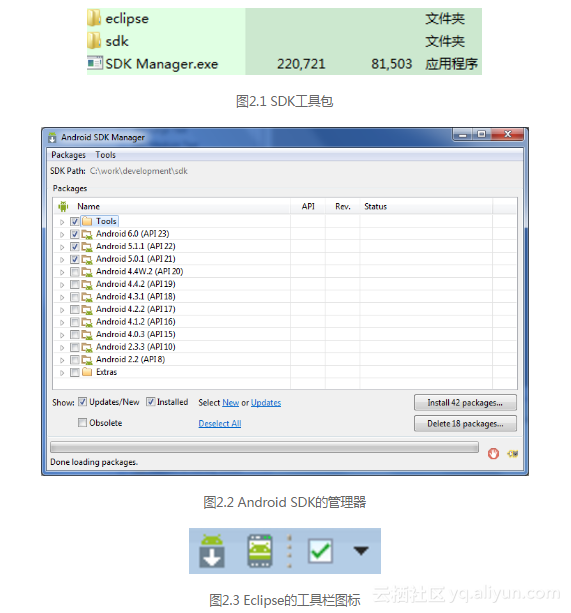
Task: Click the Android robot icon in Name header
Action: 63,206
